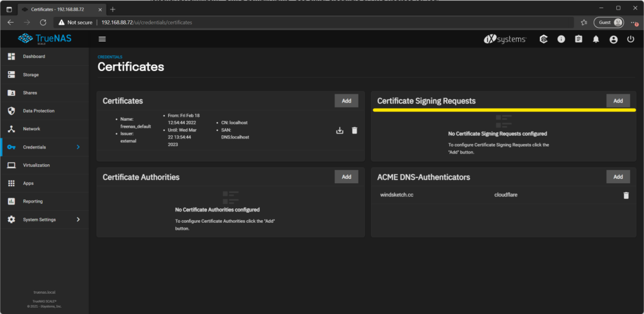
Task: Click the Storage sidebar icon
Action: click(x=11, y=75)
